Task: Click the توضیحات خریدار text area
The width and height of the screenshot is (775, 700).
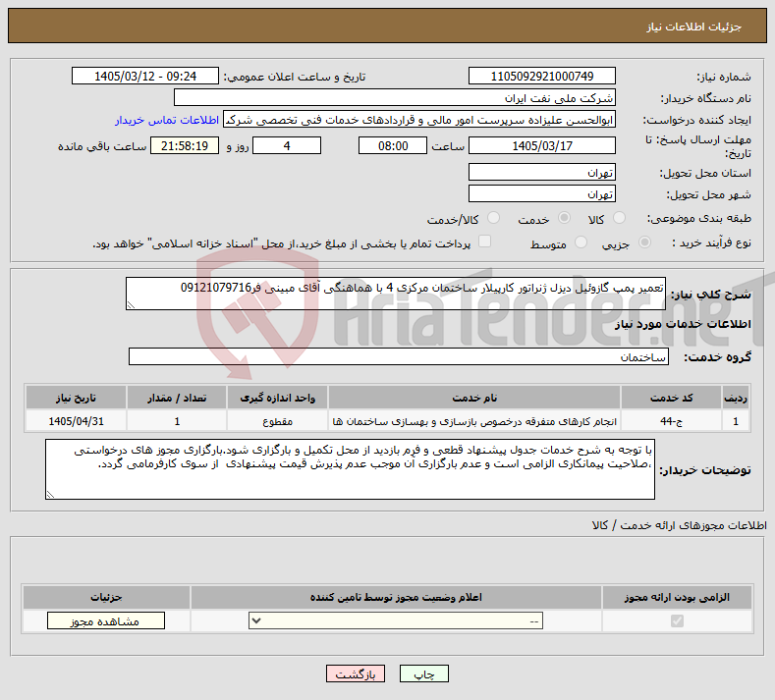Action: click(350, 469)
